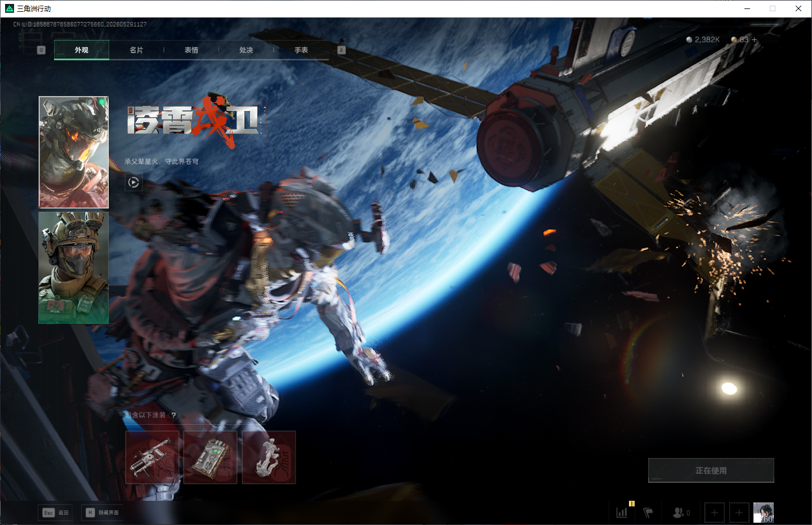Add more premium currency with the plus
The image size is (812, 525).
click(x=755, y=39)
